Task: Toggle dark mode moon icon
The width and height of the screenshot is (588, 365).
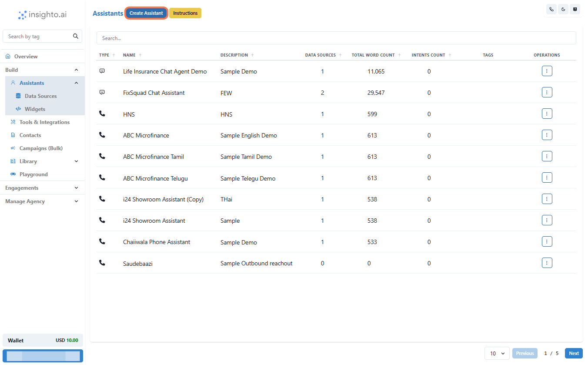Action: click(x=563, y=9)
